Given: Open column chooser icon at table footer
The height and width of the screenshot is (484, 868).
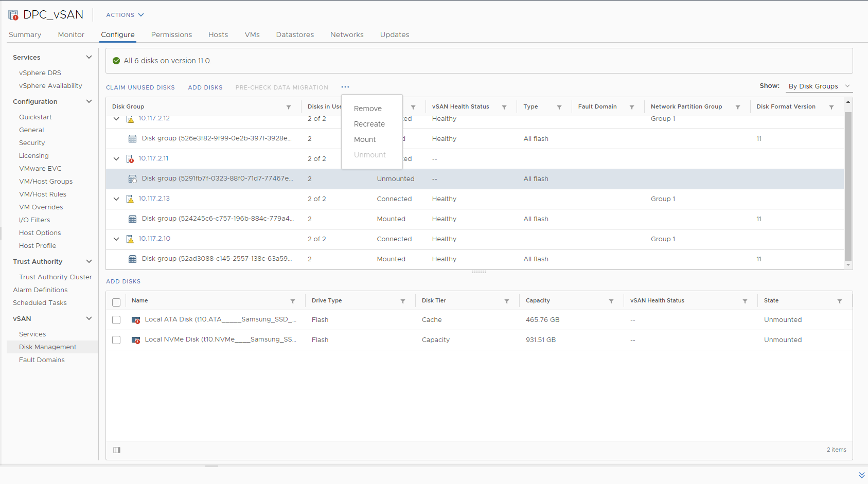Looking at the screenshot, I should point(117,450).
